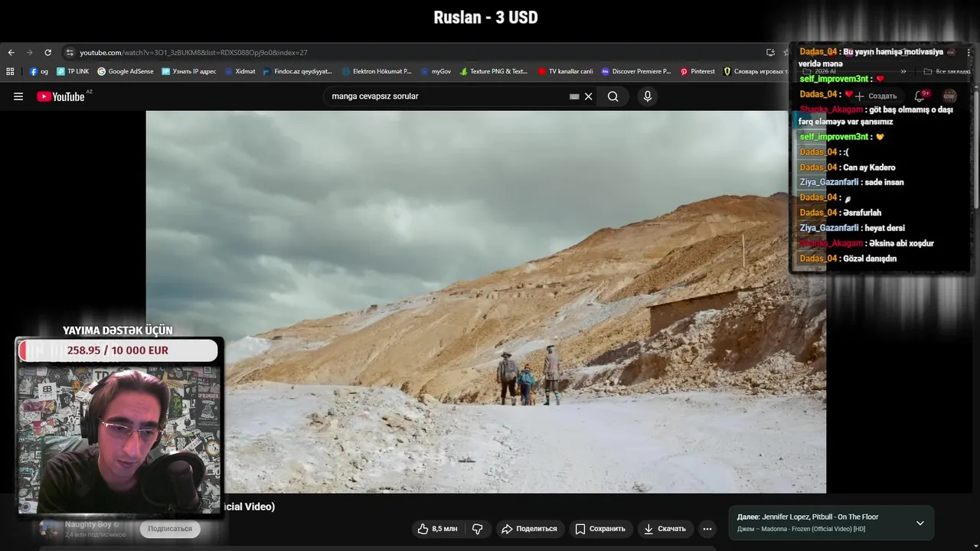Click the video player to pause

click(485, 302)
